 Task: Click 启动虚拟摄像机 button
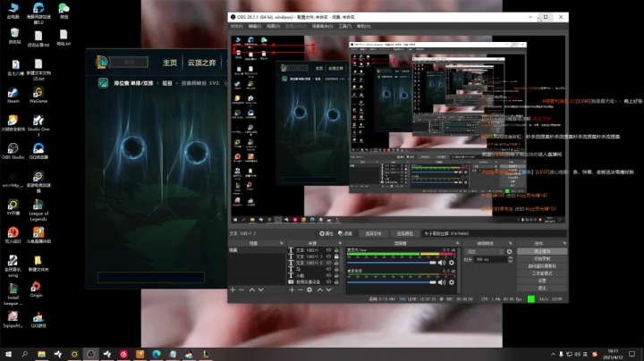[542, 265]
